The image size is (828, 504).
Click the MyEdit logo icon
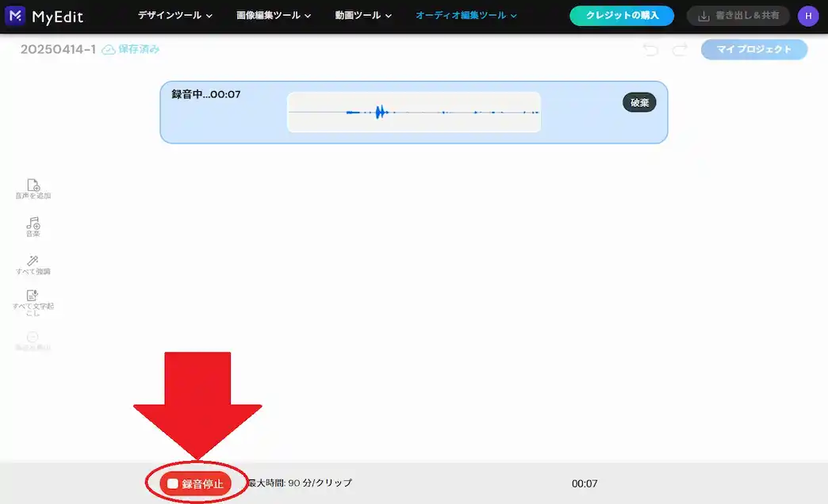(x=16, y=15)
